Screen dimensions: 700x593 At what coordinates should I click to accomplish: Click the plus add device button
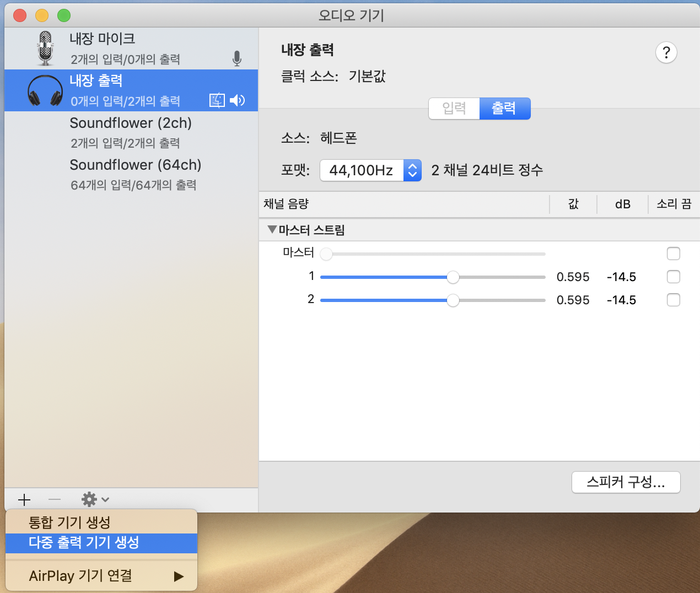tap(24, 500)
